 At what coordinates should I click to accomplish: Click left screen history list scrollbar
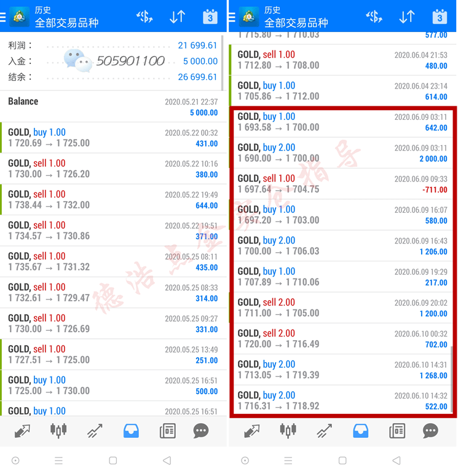(x=222, y=63)
